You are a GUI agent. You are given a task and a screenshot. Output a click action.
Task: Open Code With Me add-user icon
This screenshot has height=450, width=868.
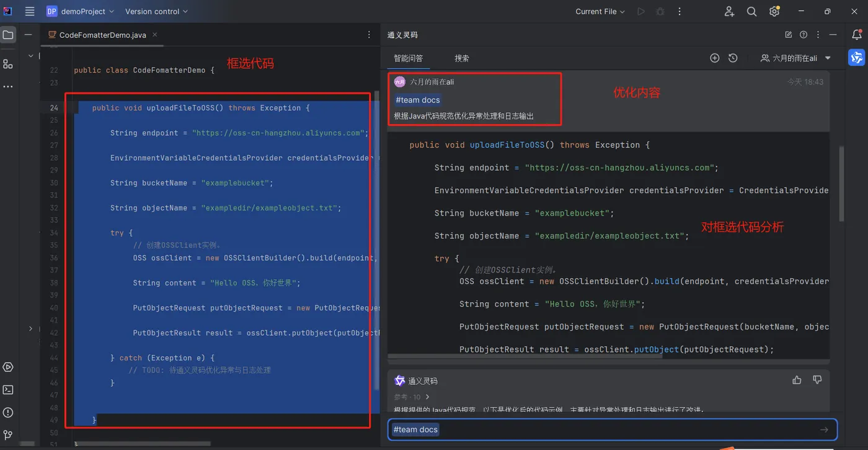point(730,11)
